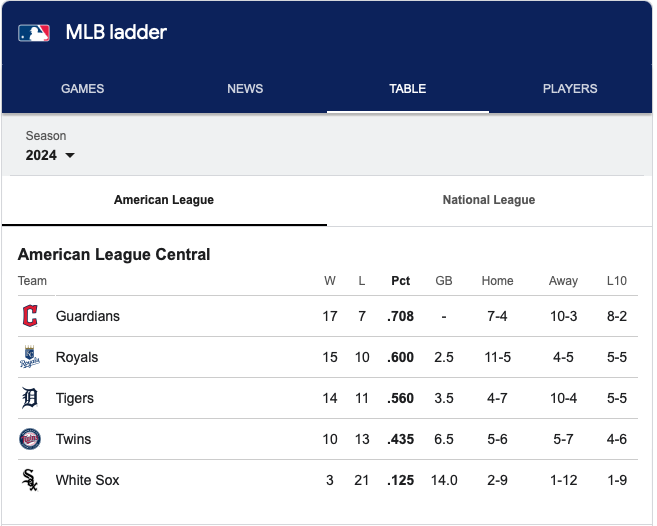Click the MLB logo icon
Viewport: 657px width, 526px height.
click(x=33, y=33)
